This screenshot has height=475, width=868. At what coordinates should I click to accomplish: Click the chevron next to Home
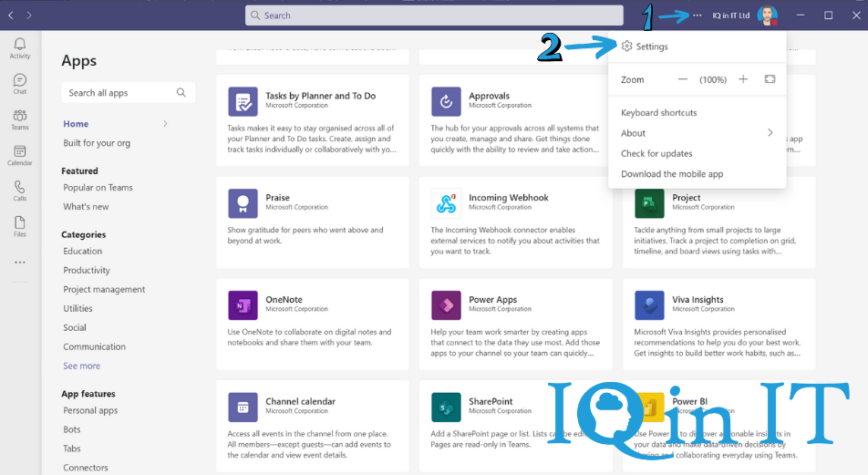(165, 123)
